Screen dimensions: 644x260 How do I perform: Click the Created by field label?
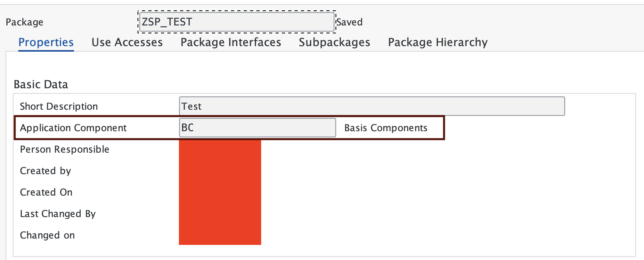(x=45, y=171)
